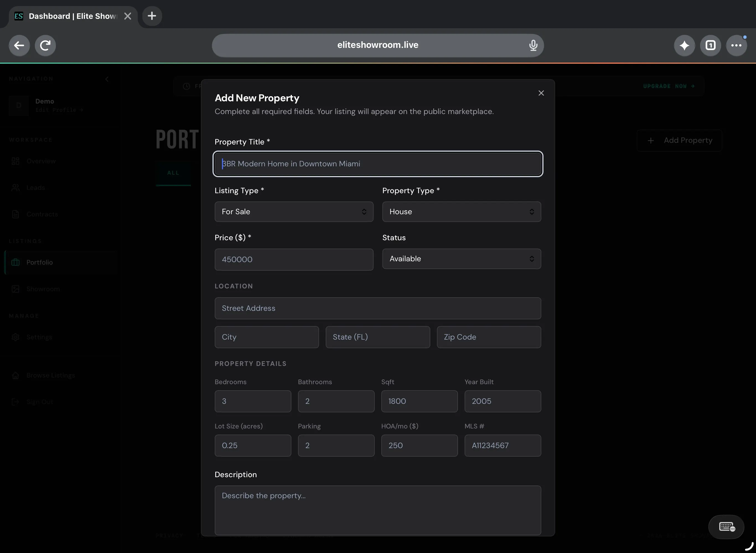Open the browser three-dots menu
Screen dimensions: 756x553
[x=736, y=45]
